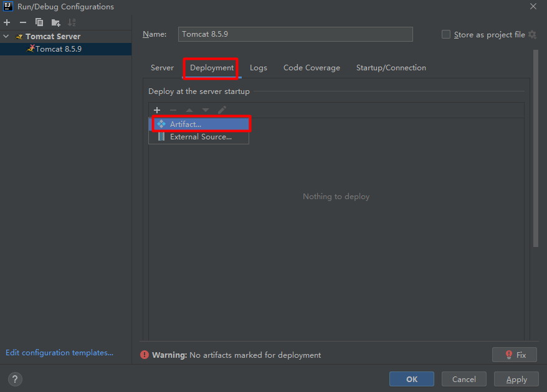Screen dimensions: 547x392
Task: Select the Tomcat 8.5.9 configuration
Action: coord(66,49)
